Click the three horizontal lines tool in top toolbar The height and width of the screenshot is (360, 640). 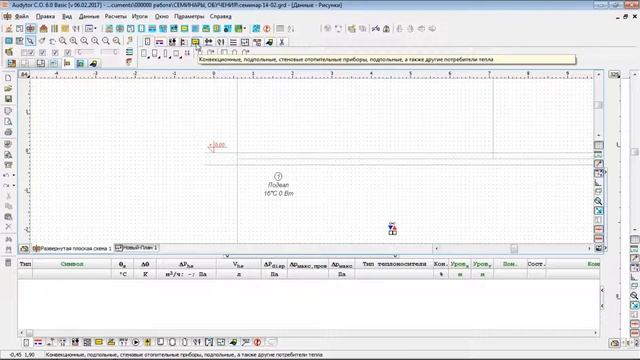pyautogui.click(x=233, y=42)
